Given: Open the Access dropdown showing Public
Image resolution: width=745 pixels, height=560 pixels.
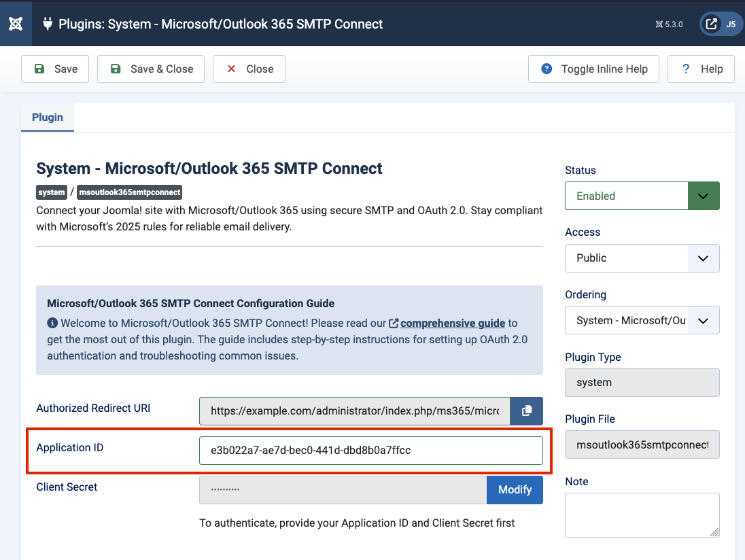Looking at the screenshot, I should coord(642,258).
